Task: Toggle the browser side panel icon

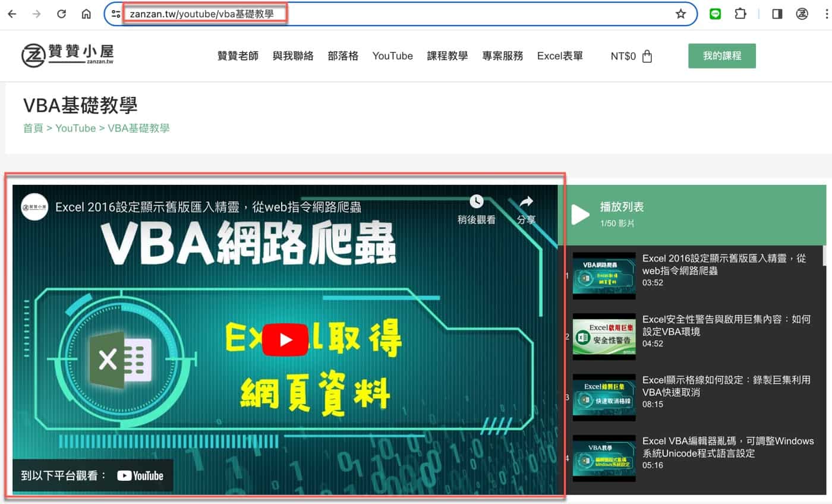Action: (x=777, y=14)
